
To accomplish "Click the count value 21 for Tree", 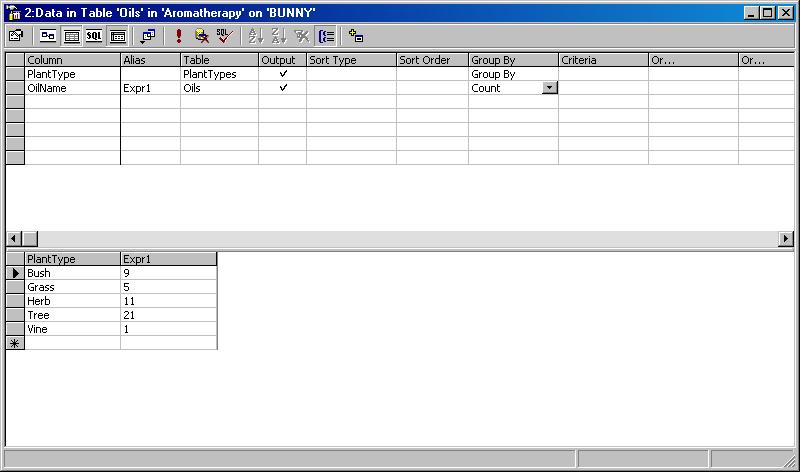I will coord(169,315).
